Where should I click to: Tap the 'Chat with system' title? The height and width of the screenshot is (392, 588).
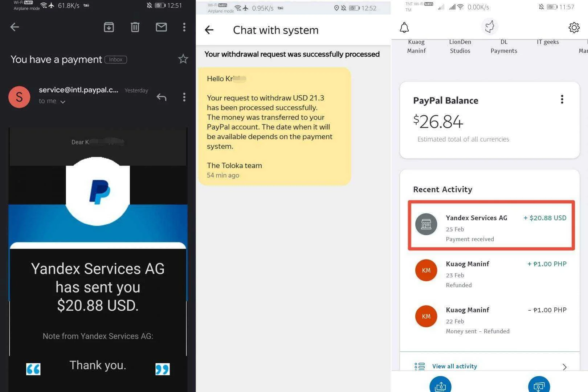[276, 30]
